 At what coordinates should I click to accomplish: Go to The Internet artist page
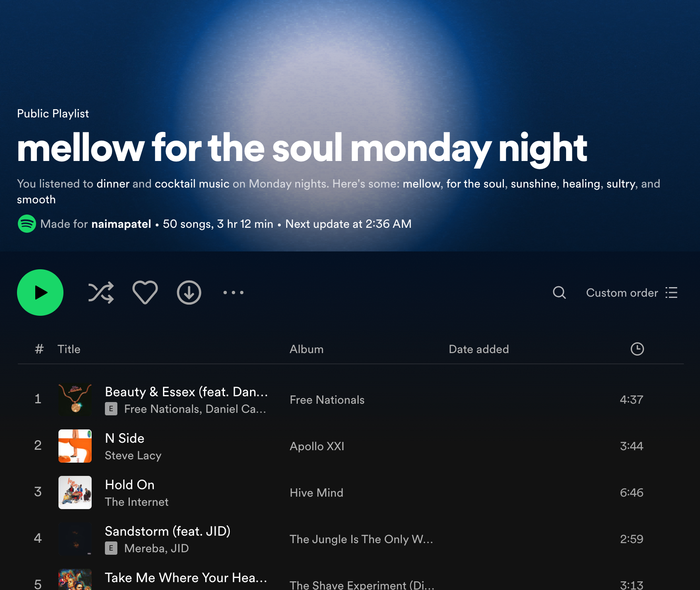(x=137, y=502)
